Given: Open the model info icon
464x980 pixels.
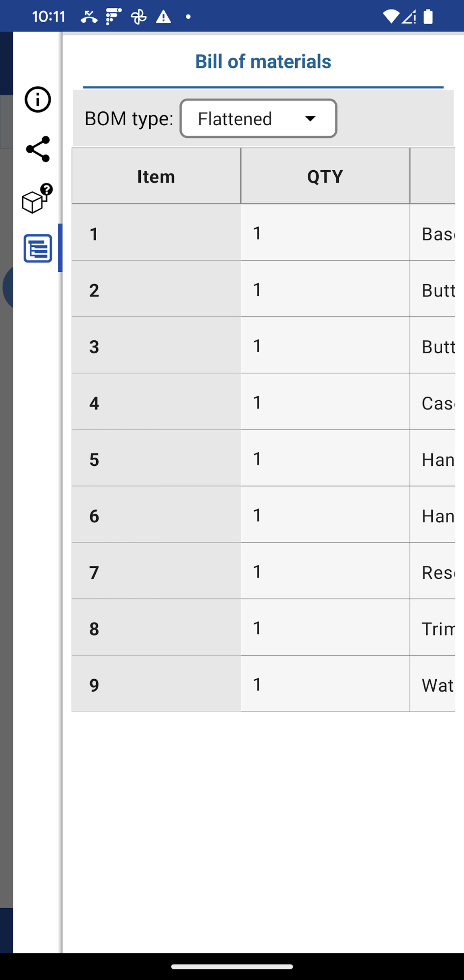Looking at the screenshot, I should pyautogui.click(x=38, y=100).
